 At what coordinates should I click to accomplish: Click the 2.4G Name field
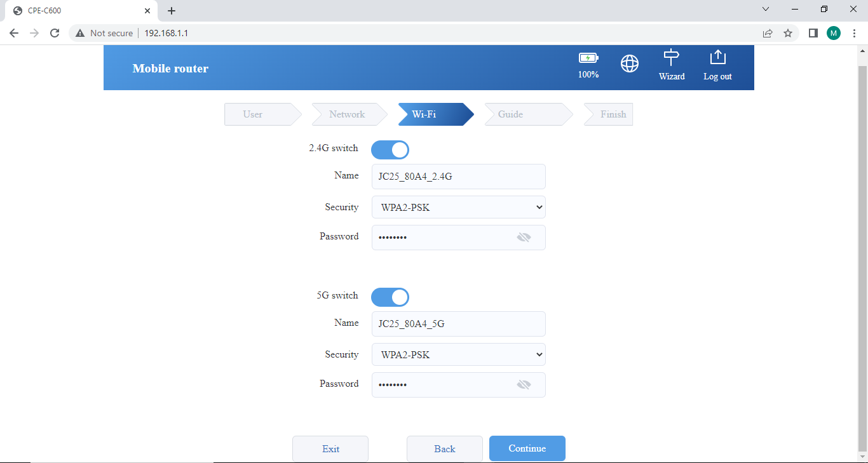tap(459, 177)
